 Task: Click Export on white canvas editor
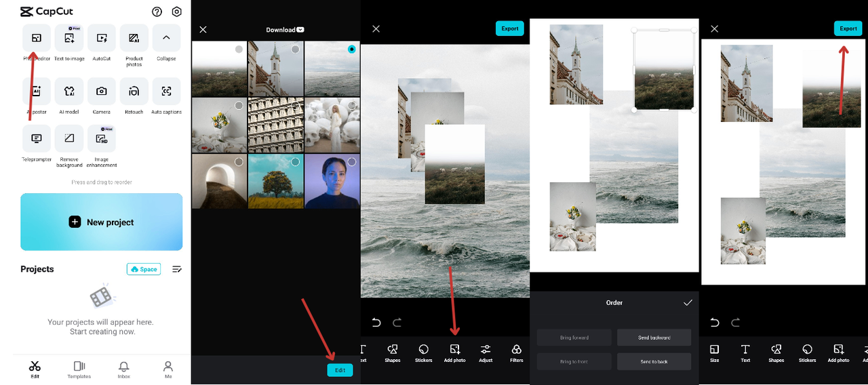(x=848, y=28)
